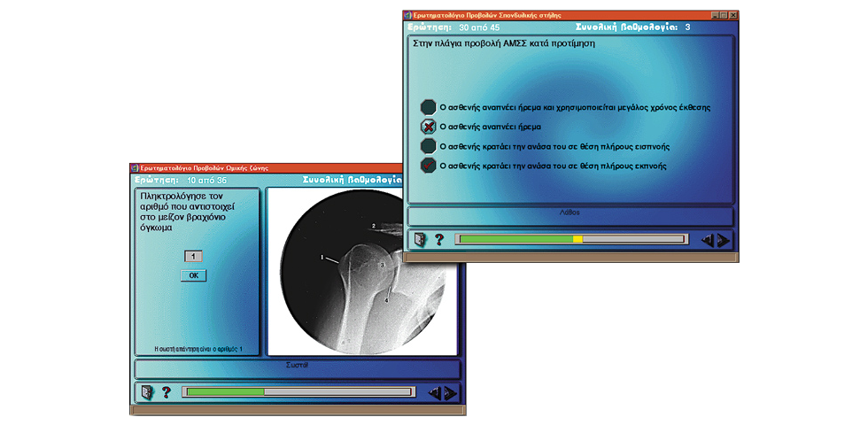The height and width of the screenshot is (425, 868).
Task: Click the shoulder quiz progress bar
Action: coord(297,391)
